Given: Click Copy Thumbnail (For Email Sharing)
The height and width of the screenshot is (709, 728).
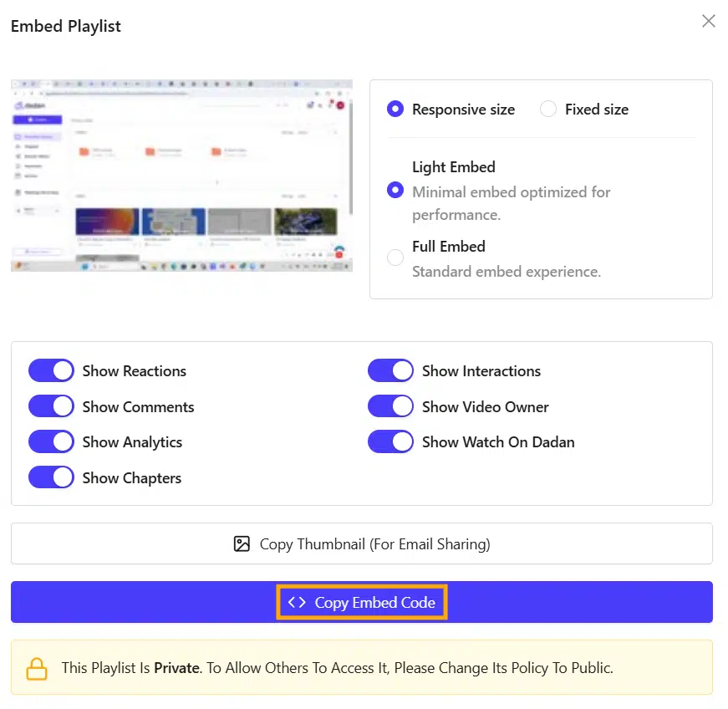Looking at the screenshot, I should pos(361,543).
